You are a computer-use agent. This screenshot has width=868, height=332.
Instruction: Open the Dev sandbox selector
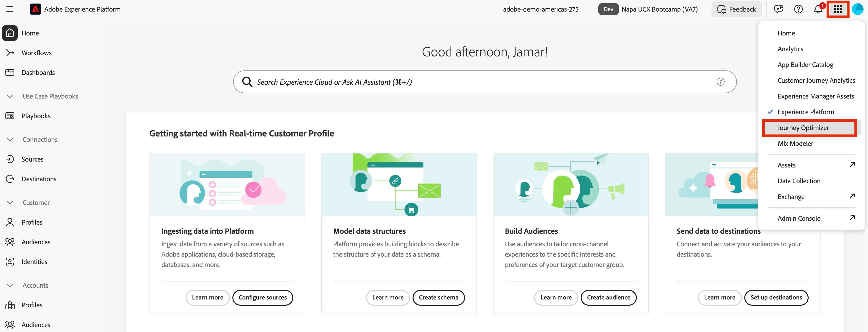point(648,9)
